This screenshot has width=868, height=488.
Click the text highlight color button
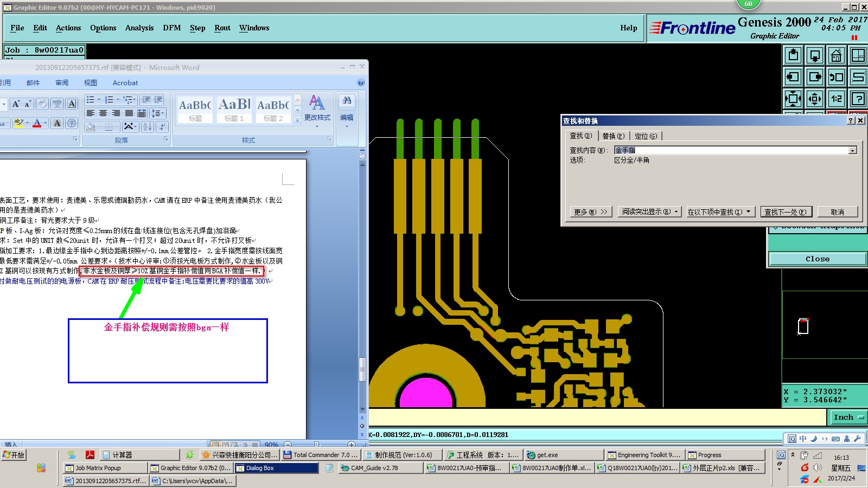click(19, 123)
